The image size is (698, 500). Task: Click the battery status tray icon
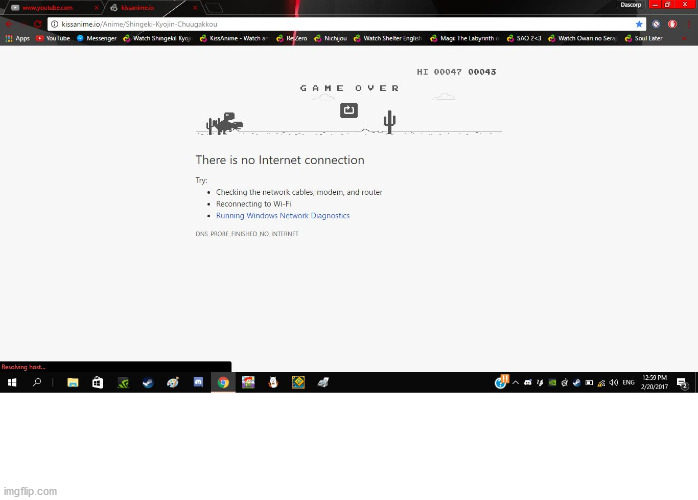[x=589, y=382]
